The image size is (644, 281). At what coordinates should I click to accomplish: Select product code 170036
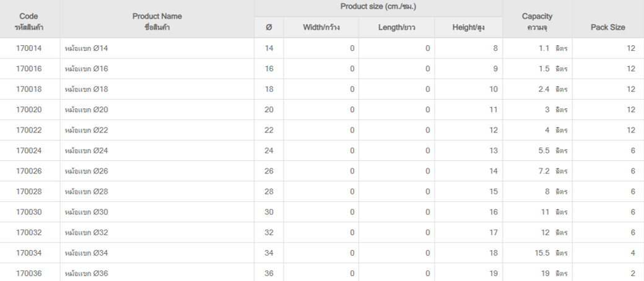(29, 273)
